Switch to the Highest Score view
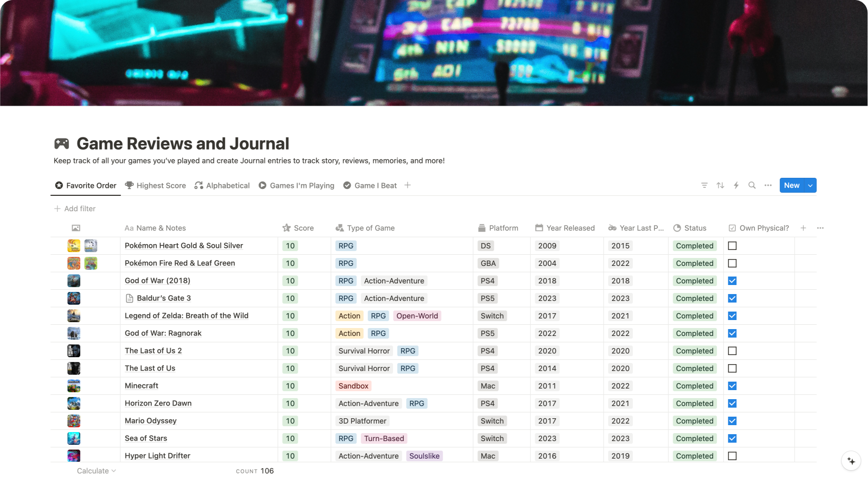The height and width of the screenshot is (483, 868). 155,185
